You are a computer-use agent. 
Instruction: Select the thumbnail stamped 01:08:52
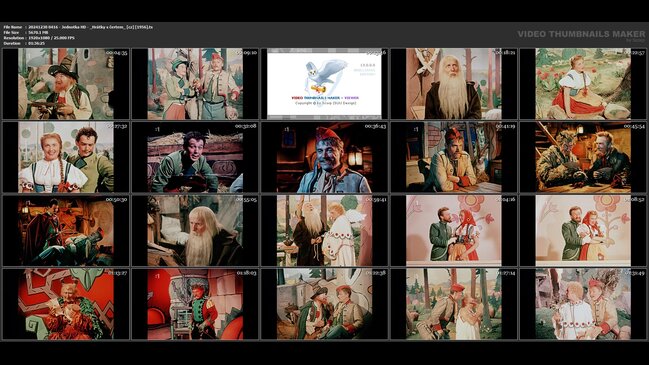pyautogui.click(x=583, y=231)
